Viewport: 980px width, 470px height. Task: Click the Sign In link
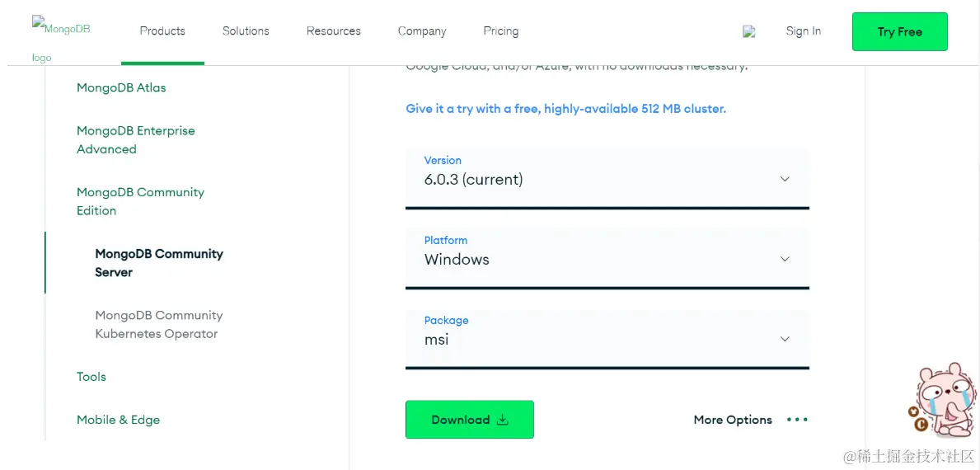click(x=804, y=31)
